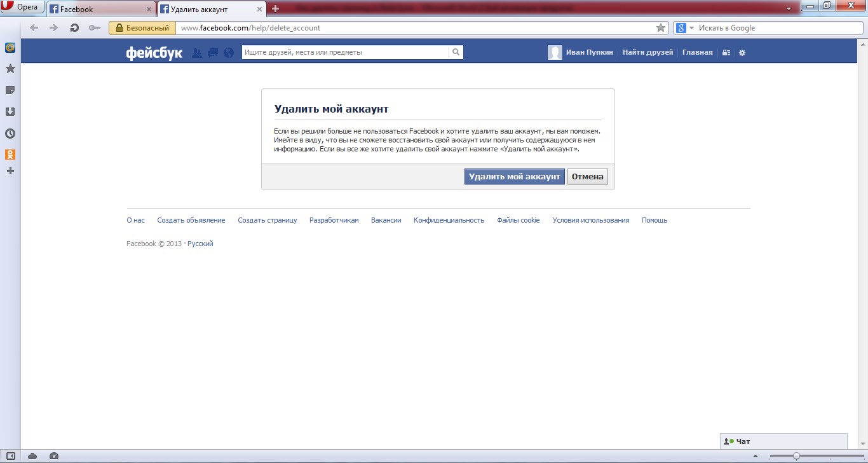Open the Создать страницу footer link
Viewport: 868px width, 463px height.
point(268,220)
